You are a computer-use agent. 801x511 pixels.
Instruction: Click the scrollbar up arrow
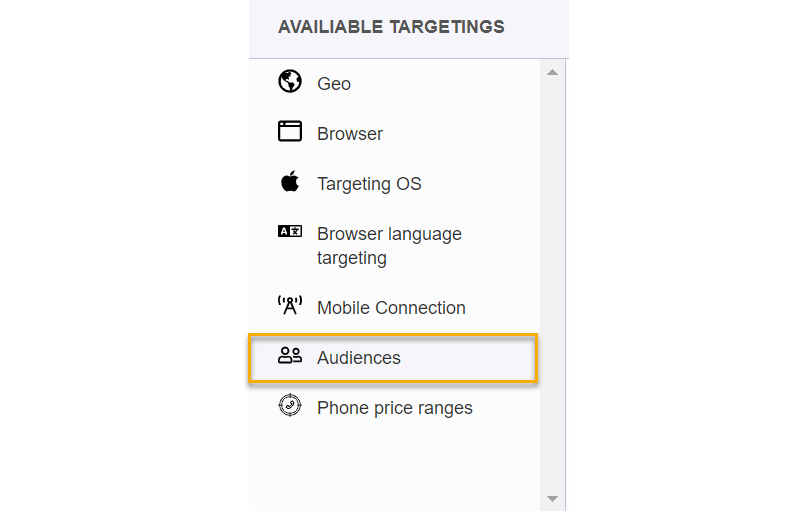pos(552,72)
